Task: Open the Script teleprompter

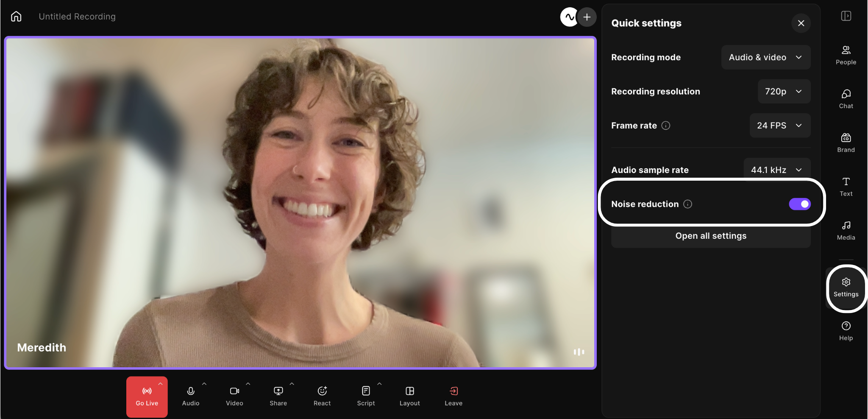Action: pos(366,397)
